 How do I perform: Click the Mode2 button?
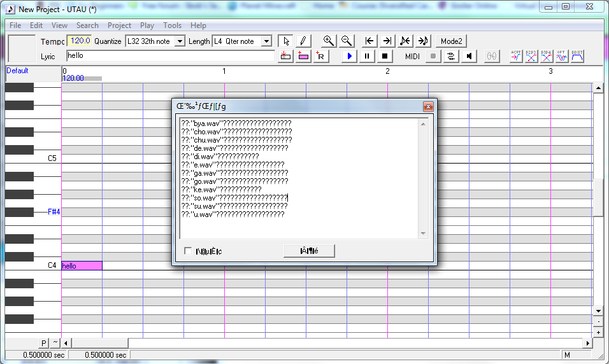[451, 41]
